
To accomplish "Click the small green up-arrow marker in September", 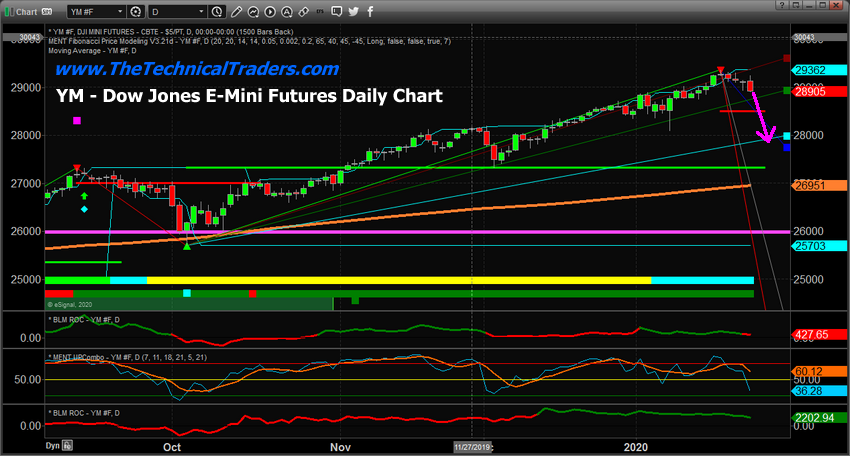I will tap(84, 196).
